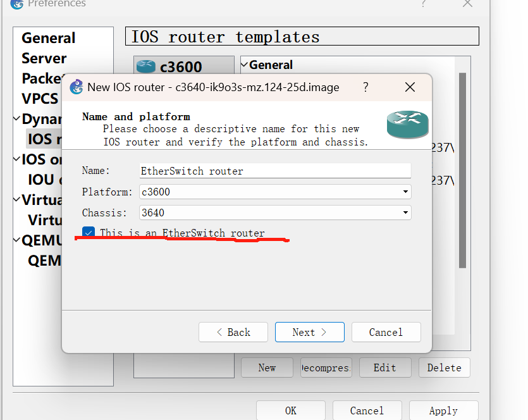Click the Edit template button
Viewport: 528px width, 420px height.
pos(385,367)
